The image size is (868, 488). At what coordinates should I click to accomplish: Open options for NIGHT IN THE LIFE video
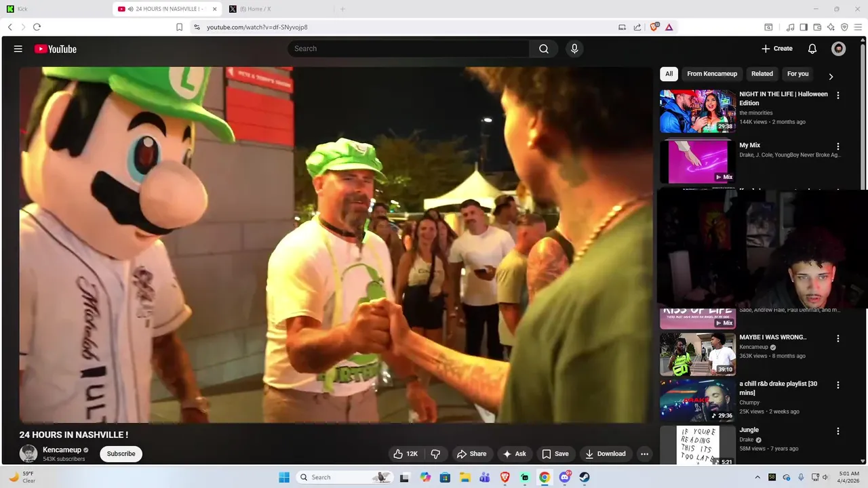838,96
